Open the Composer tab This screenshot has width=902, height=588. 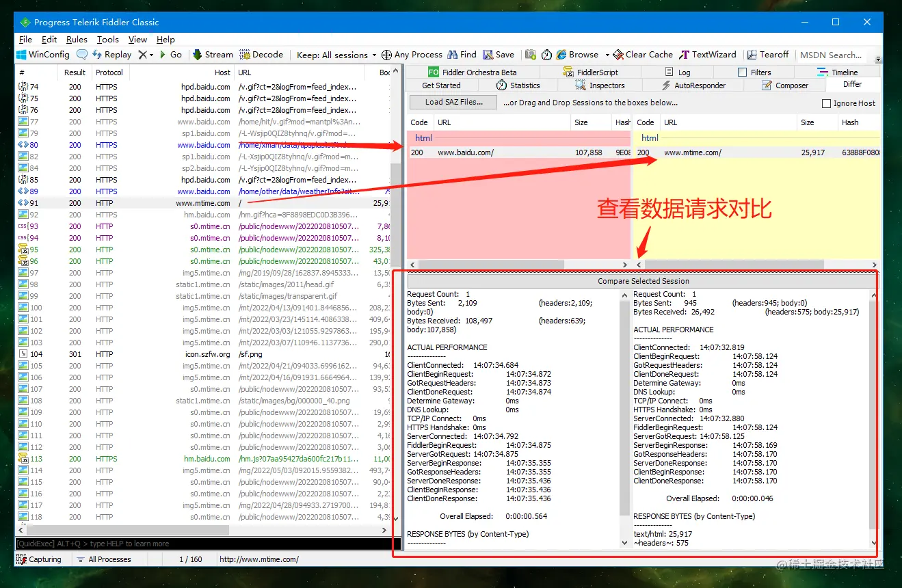[x=785, y=85]
